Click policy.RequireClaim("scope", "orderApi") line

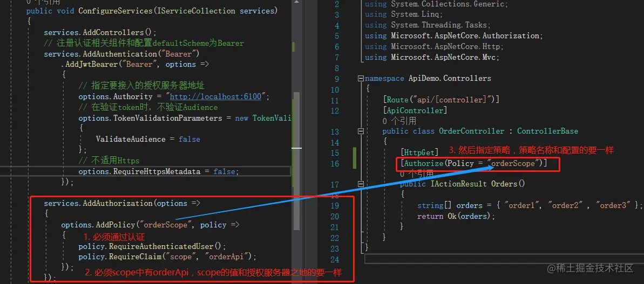click(167, 257)
